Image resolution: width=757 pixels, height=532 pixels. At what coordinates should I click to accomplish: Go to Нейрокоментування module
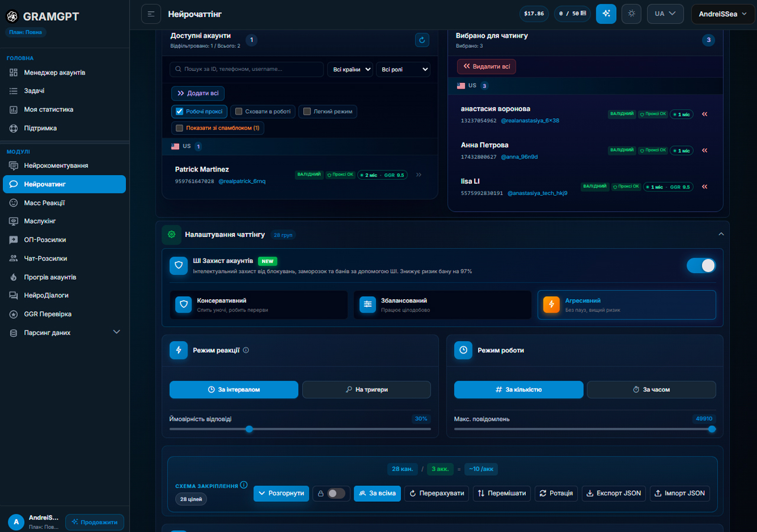pos(64,166)
